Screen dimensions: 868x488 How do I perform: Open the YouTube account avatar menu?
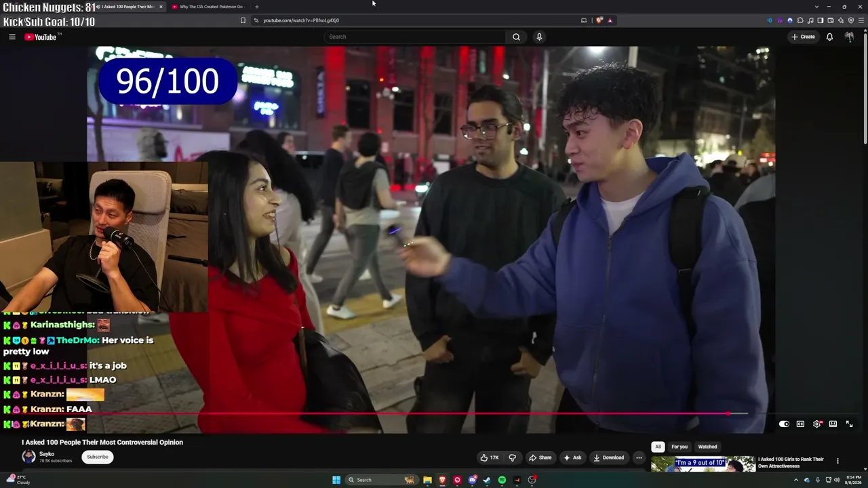(x=849, y=37)
